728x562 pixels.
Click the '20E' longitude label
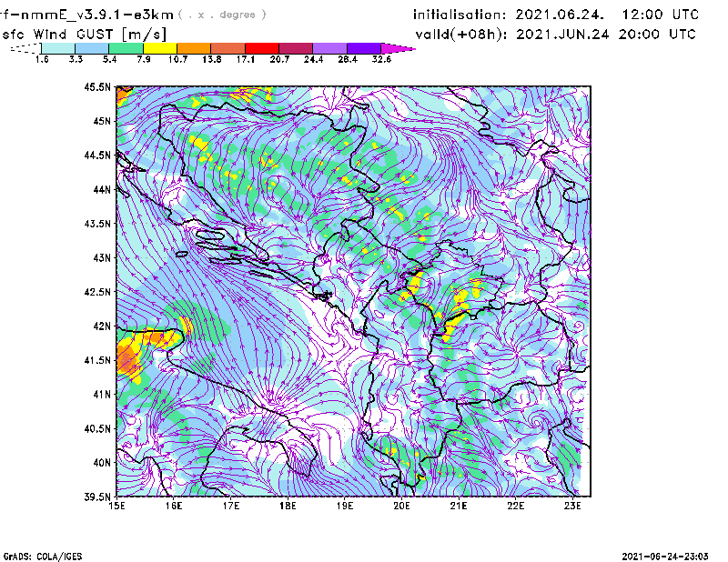click(401, 506)
